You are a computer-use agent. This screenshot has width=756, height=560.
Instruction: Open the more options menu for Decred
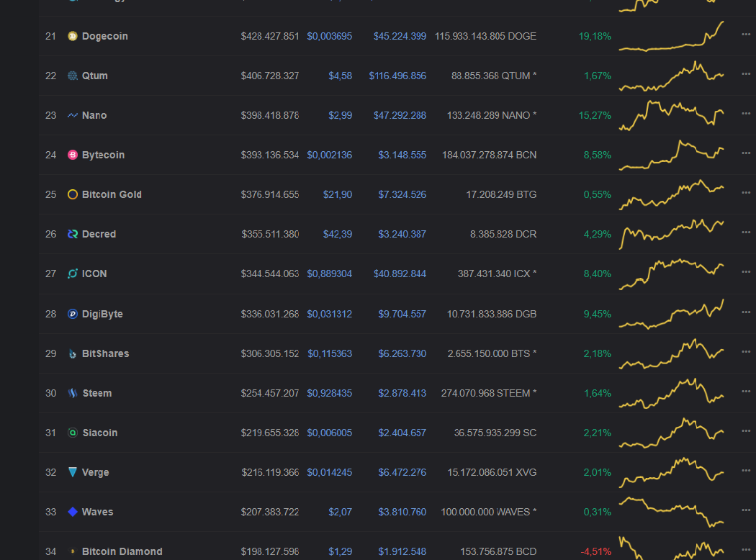point(746,232)
